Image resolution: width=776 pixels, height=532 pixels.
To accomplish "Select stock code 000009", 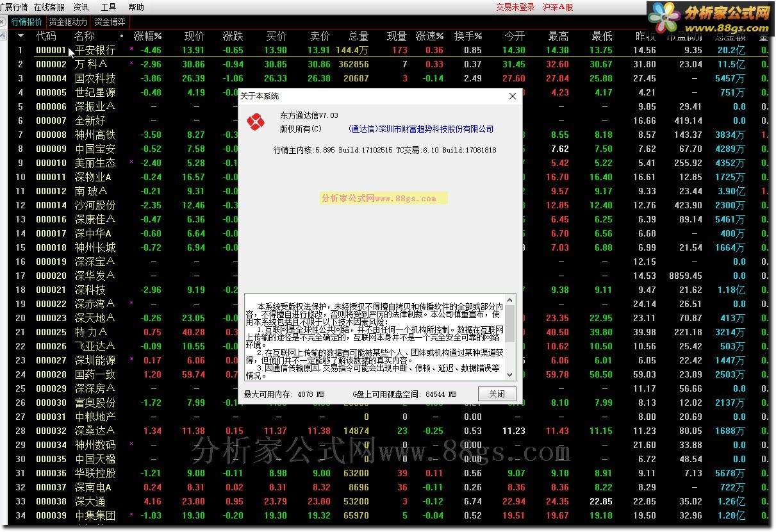I will pos(51,149).
